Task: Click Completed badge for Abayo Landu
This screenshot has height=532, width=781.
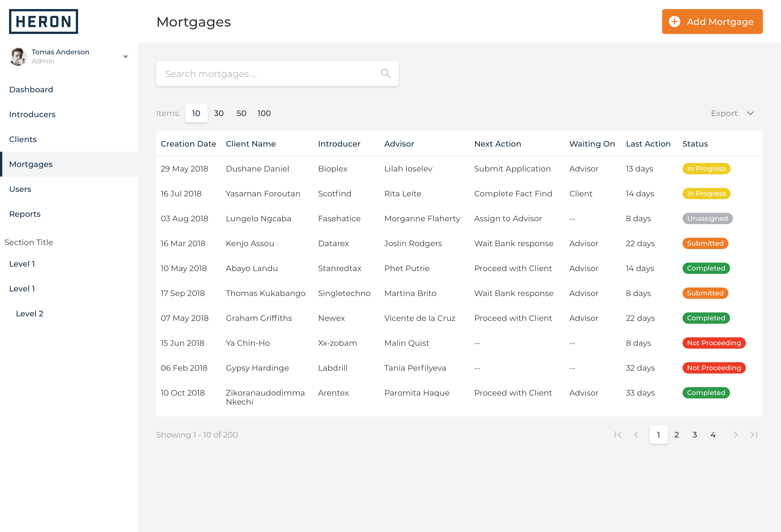Action: [706, 268]
